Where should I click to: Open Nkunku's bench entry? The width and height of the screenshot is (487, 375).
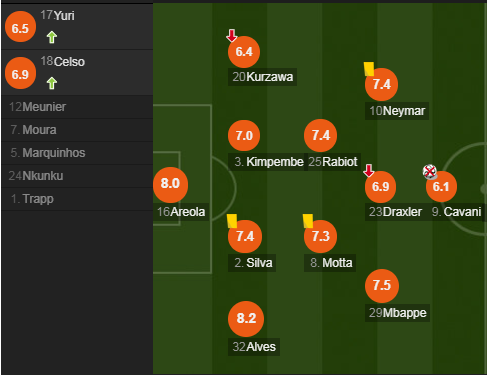77,176
